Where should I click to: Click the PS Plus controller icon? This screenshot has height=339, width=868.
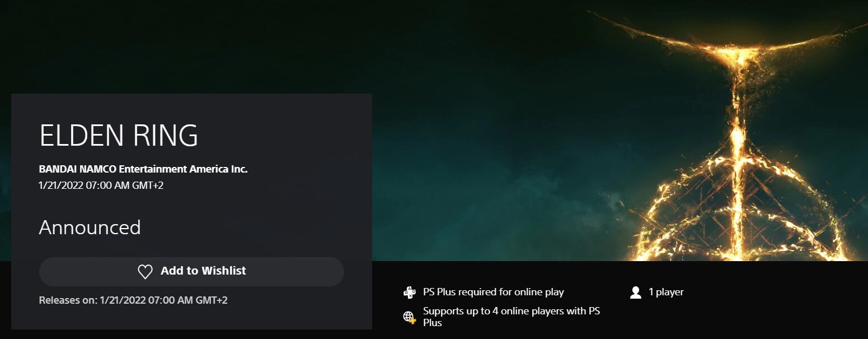pyautogui.click(x=410, y=292)
